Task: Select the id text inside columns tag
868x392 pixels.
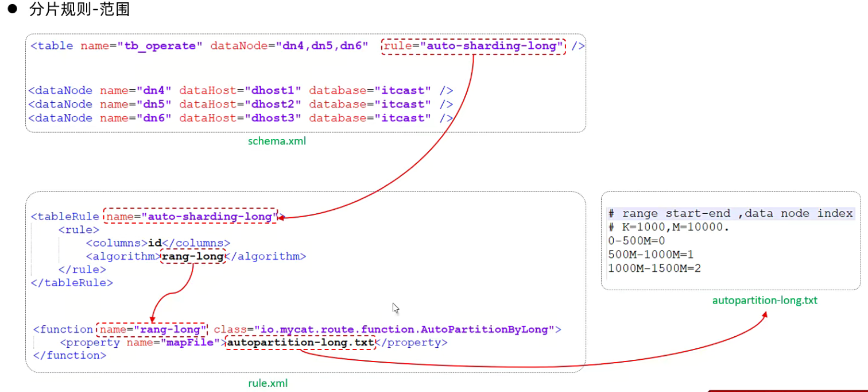Action: tap(155, 243)
